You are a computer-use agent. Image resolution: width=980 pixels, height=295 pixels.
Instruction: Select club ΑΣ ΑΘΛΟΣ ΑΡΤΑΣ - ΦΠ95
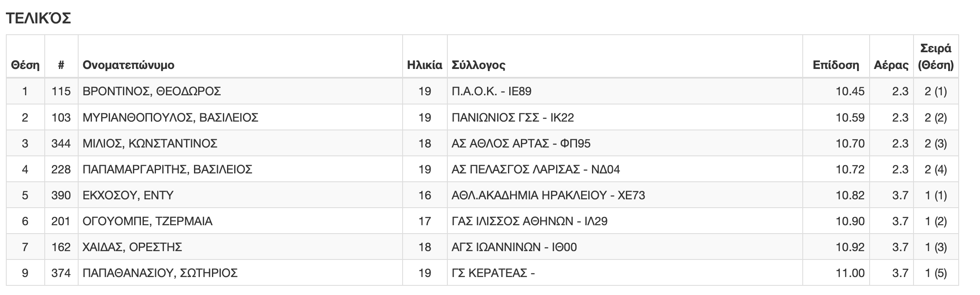coord(521,143)
